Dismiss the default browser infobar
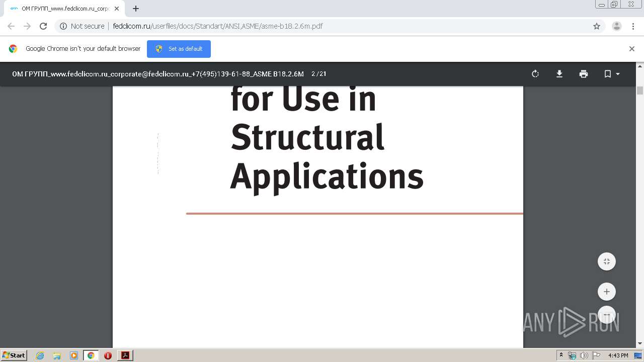 click(632, 49)
